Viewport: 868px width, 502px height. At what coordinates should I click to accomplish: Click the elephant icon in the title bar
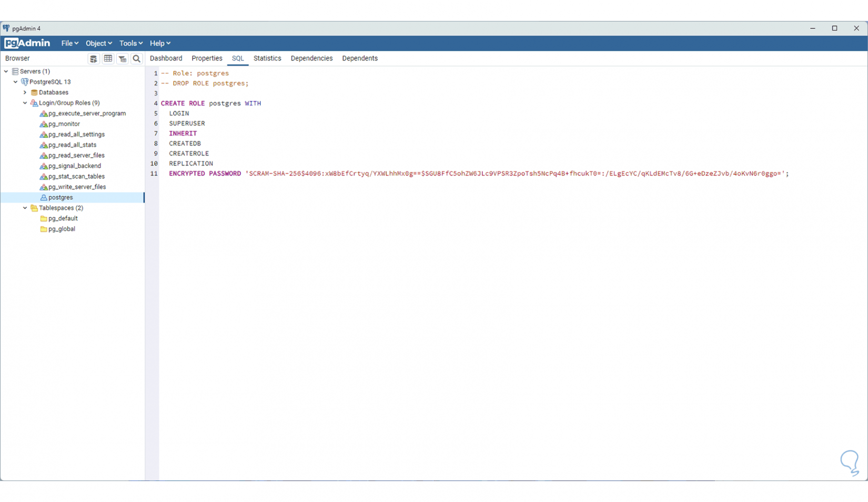(x=6, y=28)
